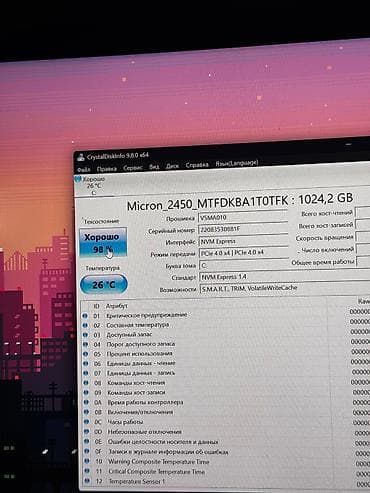370x493 pixels.
Task: Select row Часы работы
Action: tap(226, 422)
